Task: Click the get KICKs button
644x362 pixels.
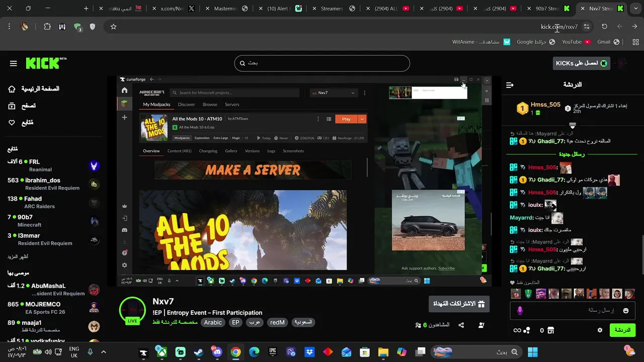Action: [581, 63]
